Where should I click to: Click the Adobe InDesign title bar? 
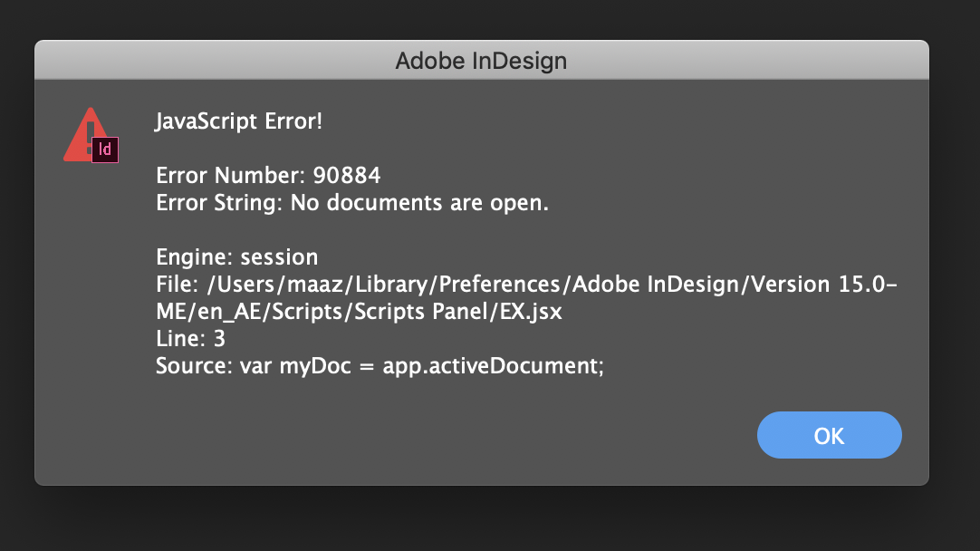tap(481, 62)
